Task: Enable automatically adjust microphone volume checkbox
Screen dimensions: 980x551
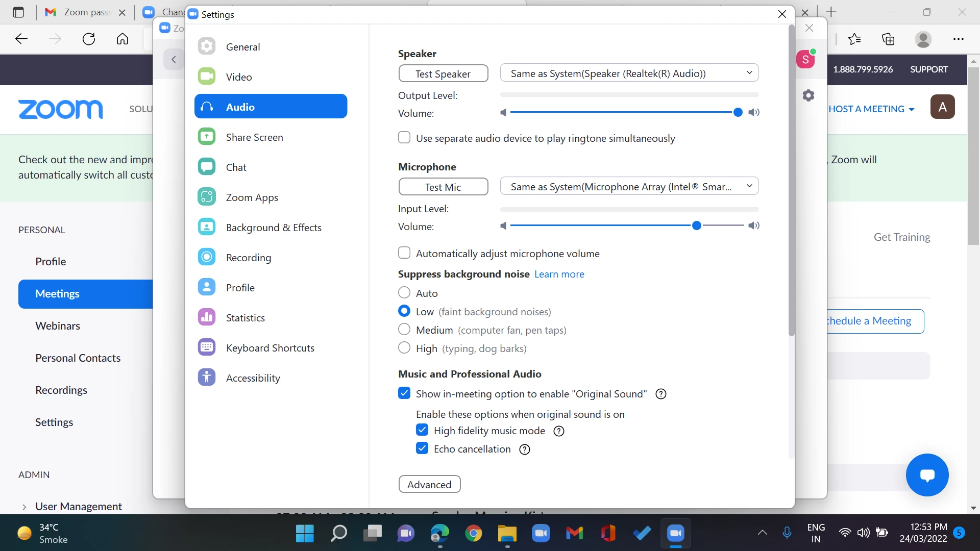Action: (x=404, y=253)
